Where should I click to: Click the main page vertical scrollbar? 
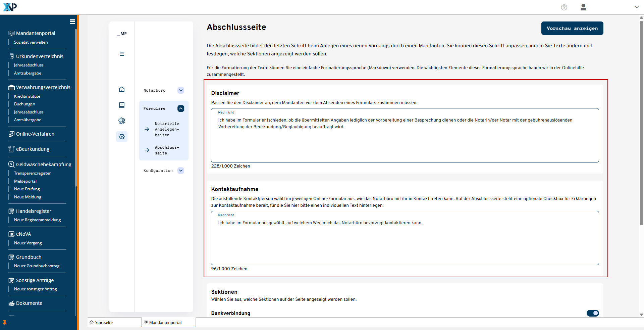click(x=641, y=123)
